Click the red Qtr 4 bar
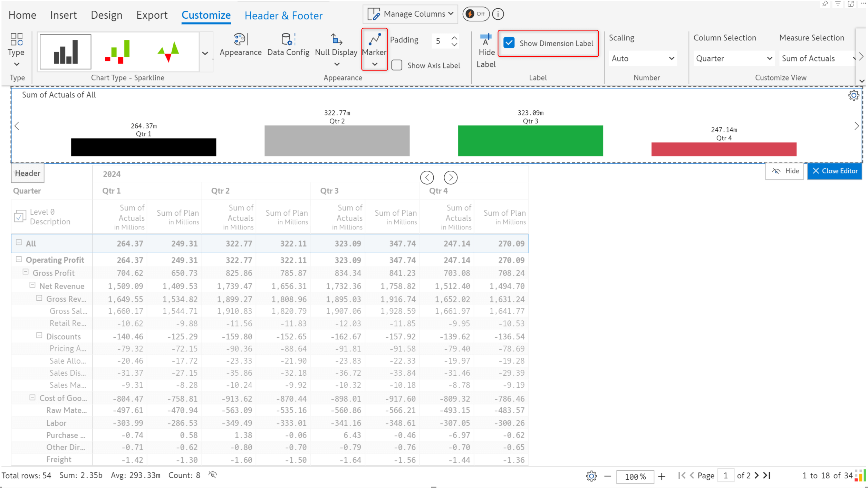868x488 pixels. [724, 149]
